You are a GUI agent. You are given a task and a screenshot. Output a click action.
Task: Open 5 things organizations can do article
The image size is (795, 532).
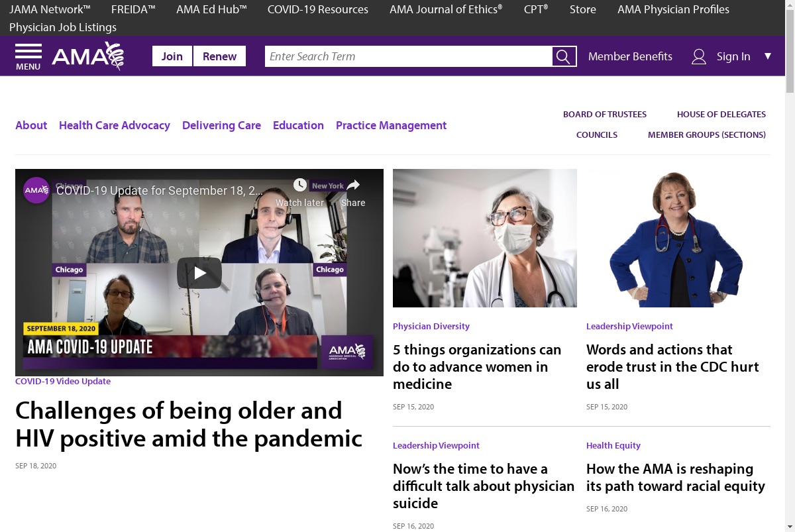coord(477,366)
